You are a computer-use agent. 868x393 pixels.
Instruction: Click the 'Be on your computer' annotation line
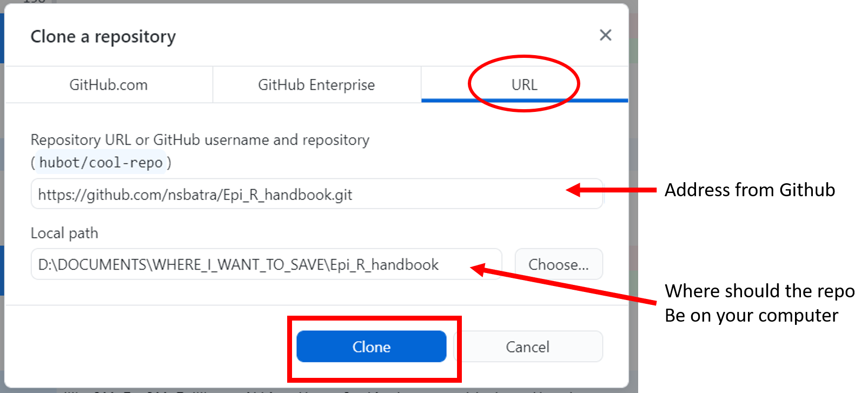coord(752,315)
